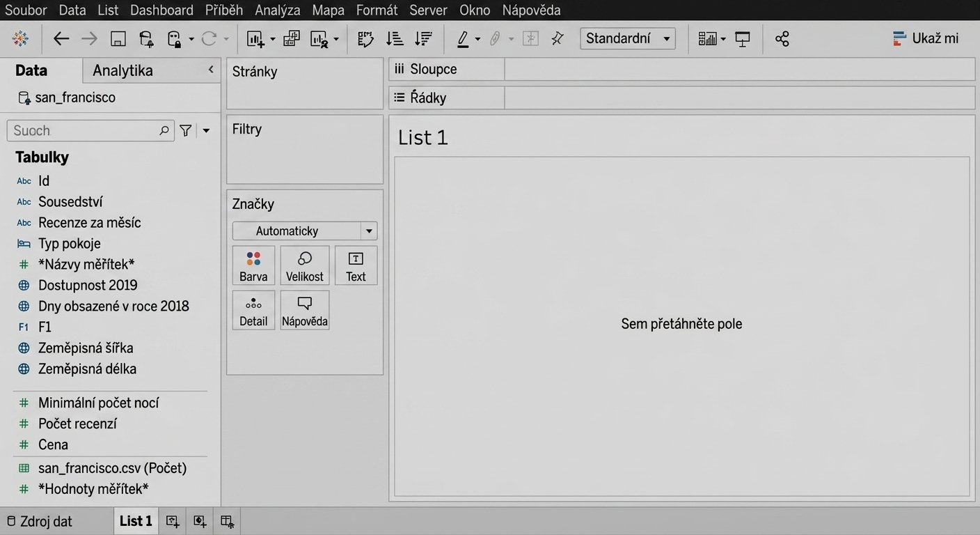980x535 pixels.
Task: Click the show mark labels icon
Action: point(530,39)
